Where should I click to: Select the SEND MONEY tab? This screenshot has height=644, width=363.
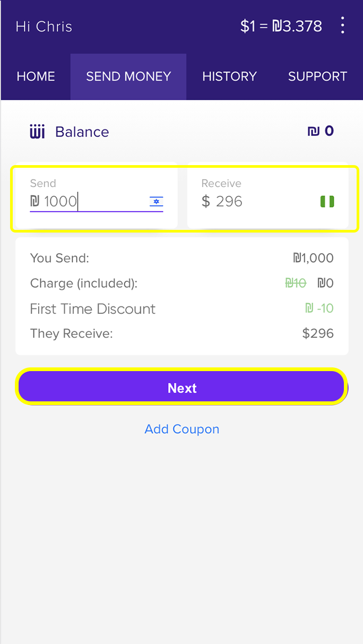click(x=128, y=76)
